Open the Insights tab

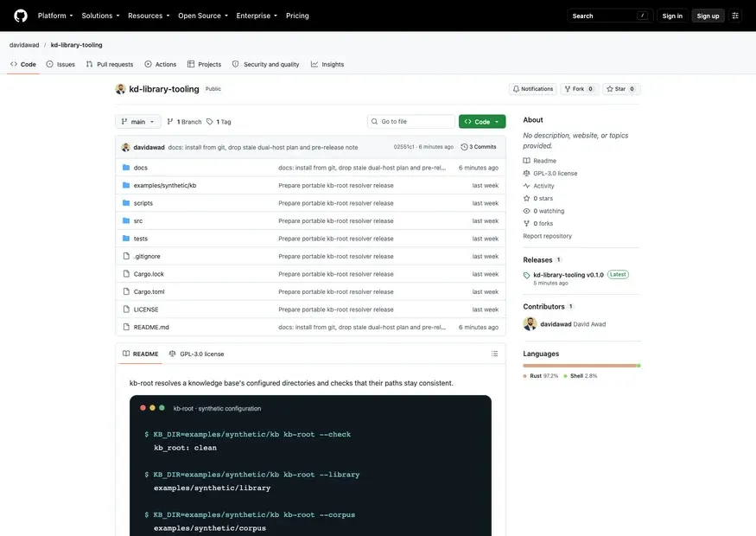pyautogui.click(x=327, y=64)
